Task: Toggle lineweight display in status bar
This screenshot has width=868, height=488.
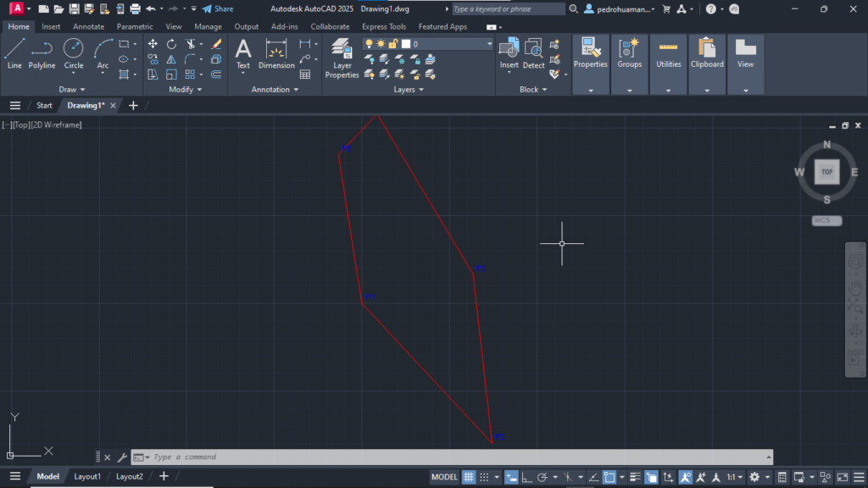Action: (x=635, y=477)
